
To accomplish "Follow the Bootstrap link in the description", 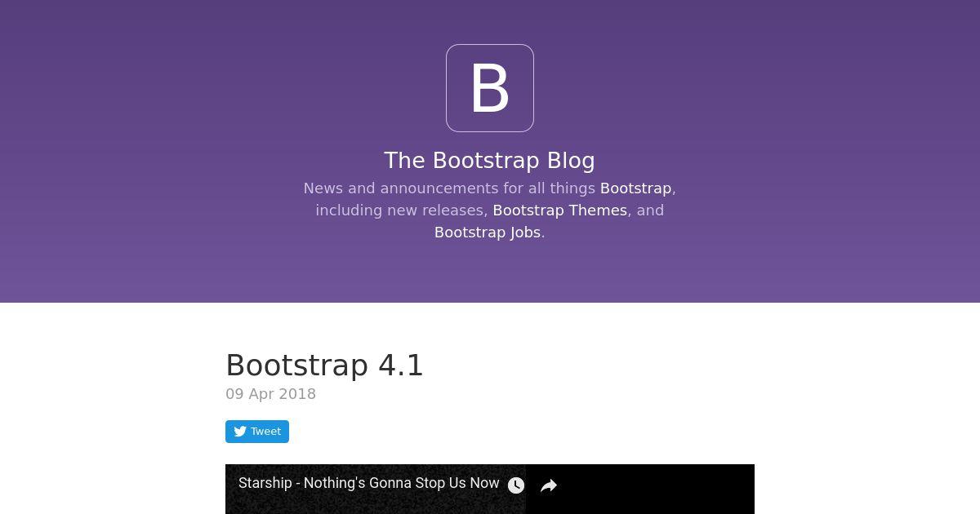I will tap(635, 188).
